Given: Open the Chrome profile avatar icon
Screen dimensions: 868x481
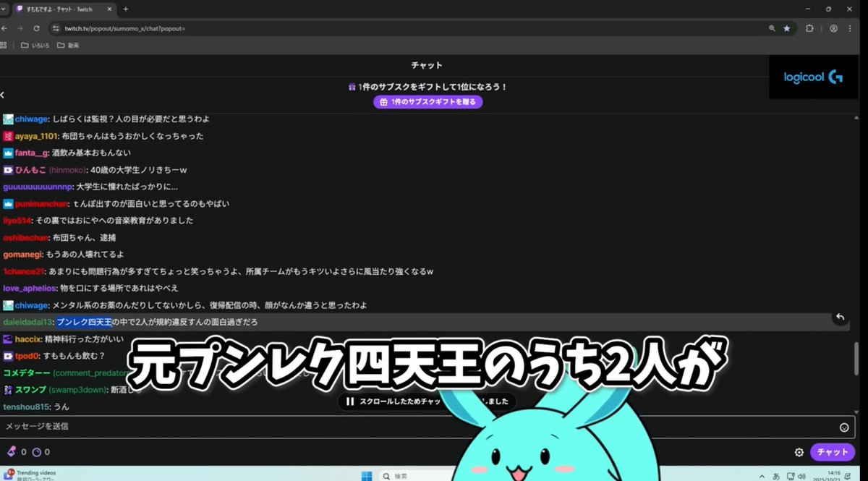Looking at the screenshot, I should click(x=834, y=28).
